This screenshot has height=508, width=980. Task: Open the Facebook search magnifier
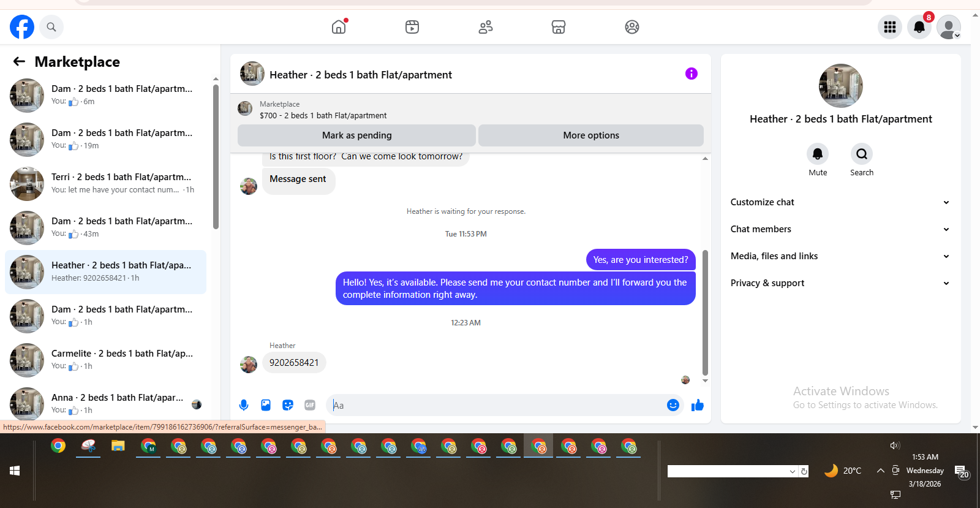click(51, 27)
